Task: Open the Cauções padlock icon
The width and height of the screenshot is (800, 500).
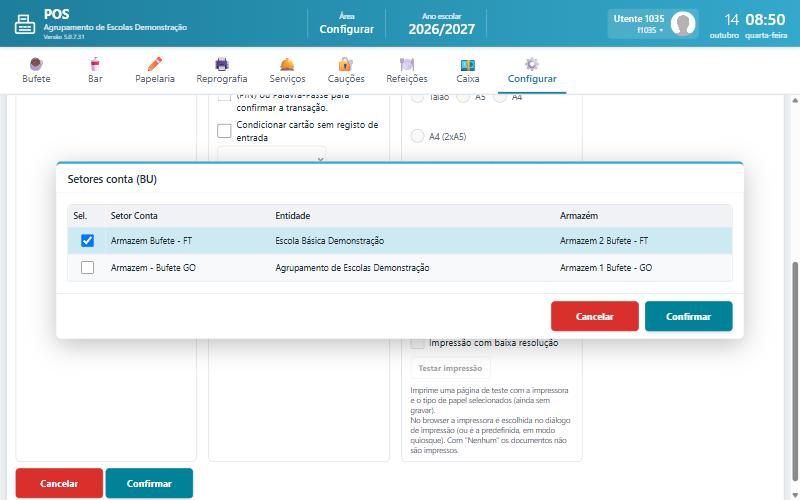Action: [346, 64]
